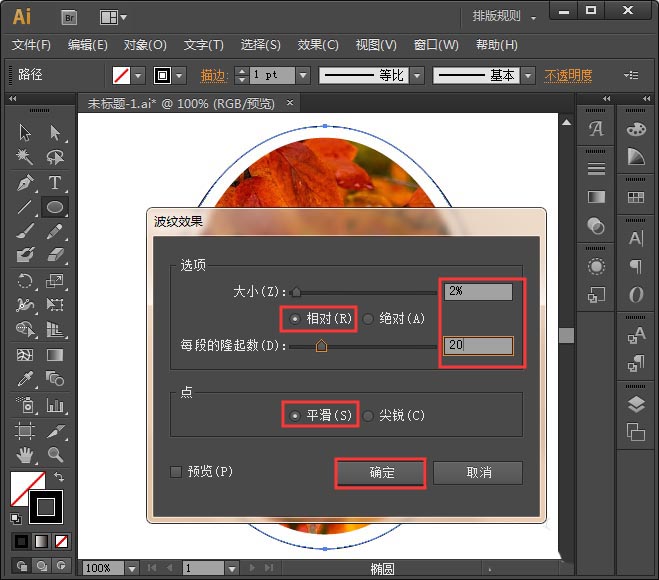The image size is (659, 580).
Task: Close the 未标题-1.ai document tab
Action: click(x=290, y=103)
